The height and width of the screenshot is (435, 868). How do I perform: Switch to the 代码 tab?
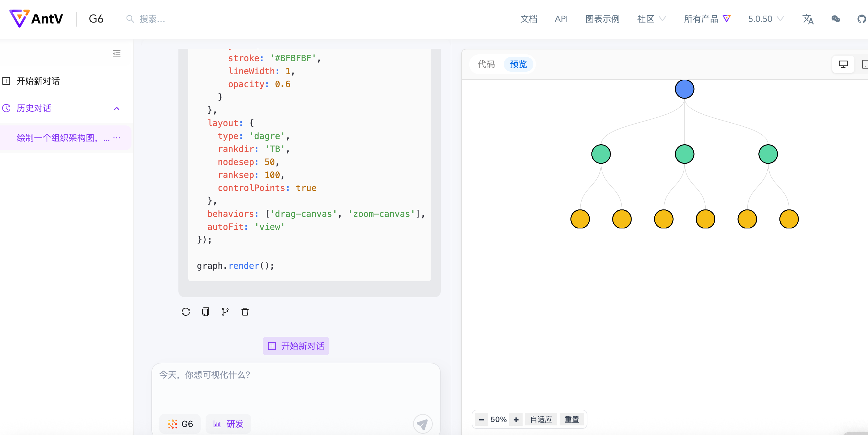[486, 64]
